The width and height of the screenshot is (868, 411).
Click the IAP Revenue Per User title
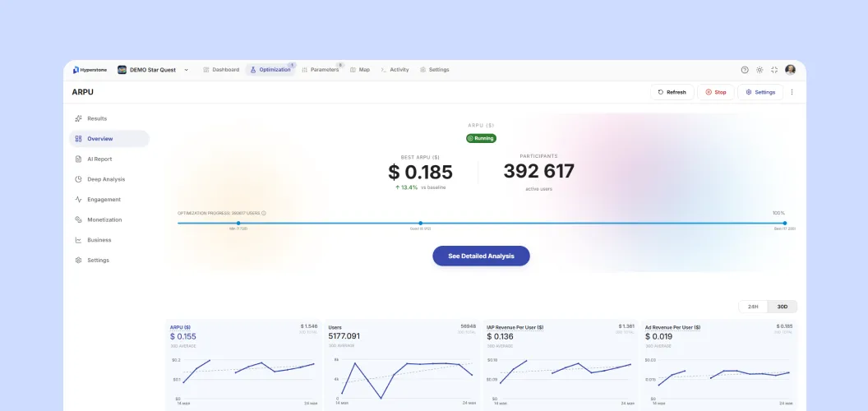tap(515, 327)
